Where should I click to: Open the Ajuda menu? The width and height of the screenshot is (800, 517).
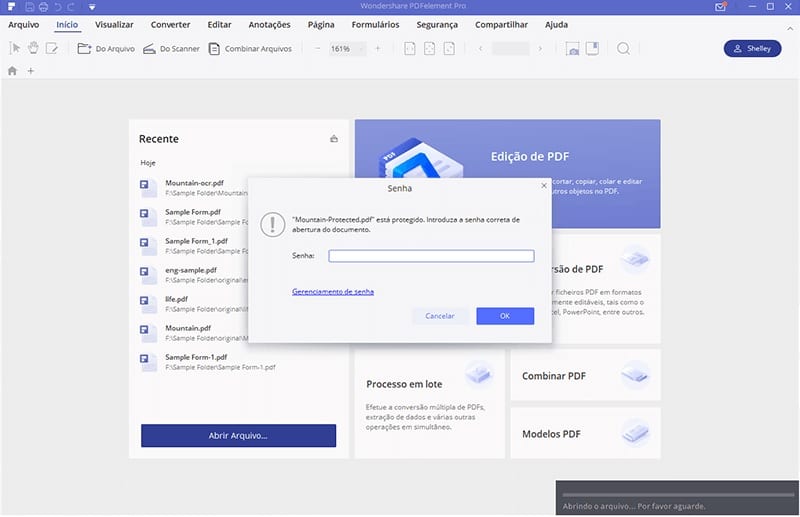[556, 24]
